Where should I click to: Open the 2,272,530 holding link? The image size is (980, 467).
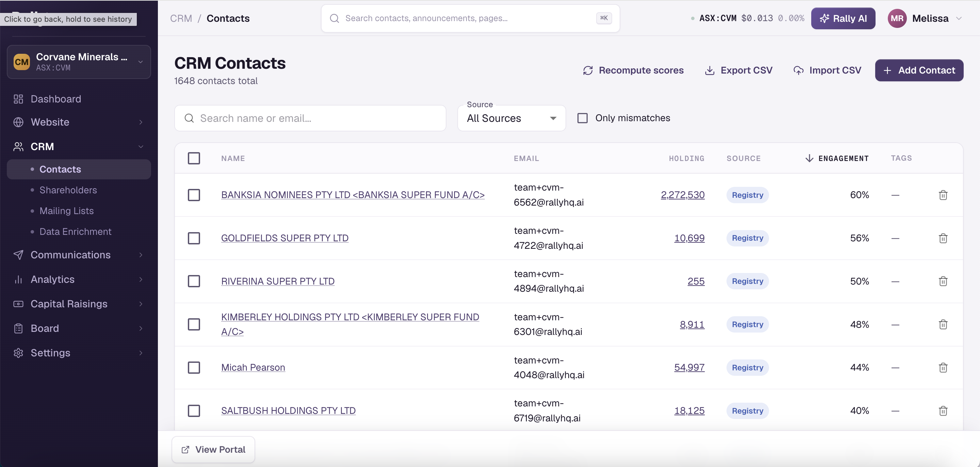pos(683,195)
